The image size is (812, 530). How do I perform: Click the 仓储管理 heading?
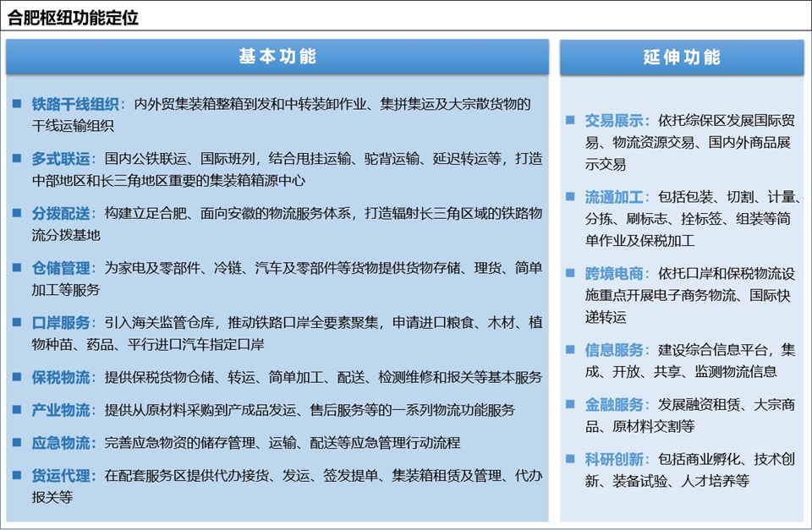click(x=61, y=268)
